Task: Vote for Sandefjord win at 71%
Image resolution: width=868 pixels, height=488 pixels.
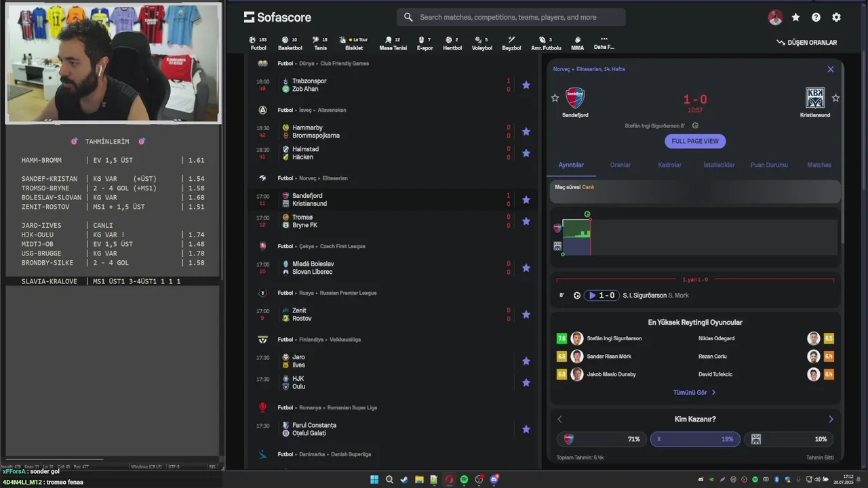Action: [x=601, y=439]
